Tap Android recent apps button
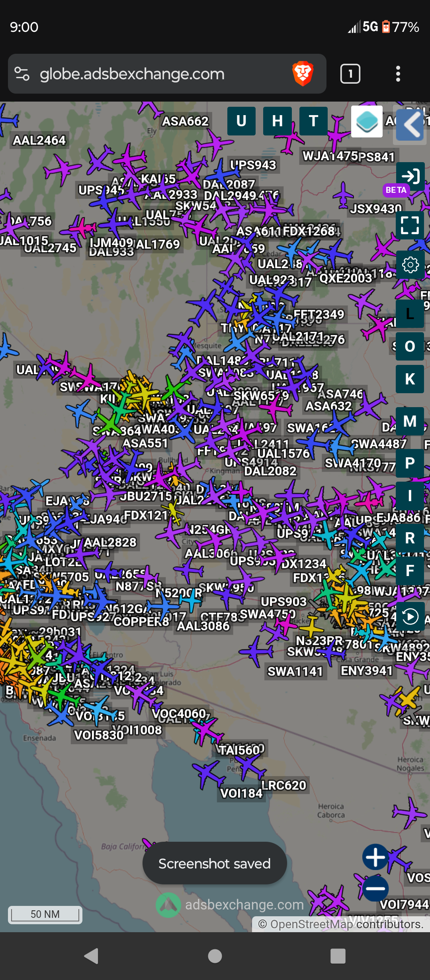 338,956
